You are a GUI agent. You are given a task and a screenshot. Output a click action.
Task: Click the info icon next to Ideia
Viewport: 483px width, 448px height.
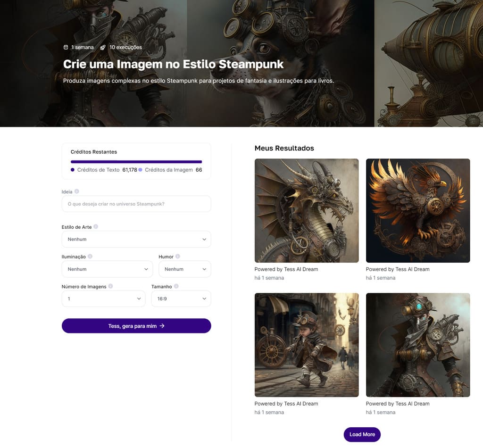pyautogui.click(x=77, y=192)
